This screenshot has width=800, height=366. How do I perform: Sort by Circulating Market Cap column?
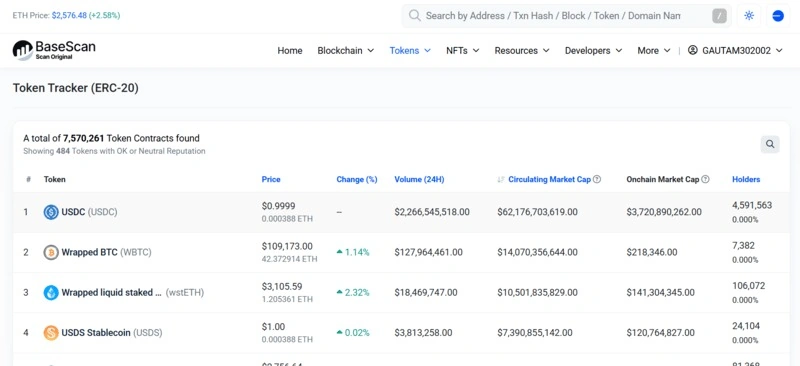[549, 179]
